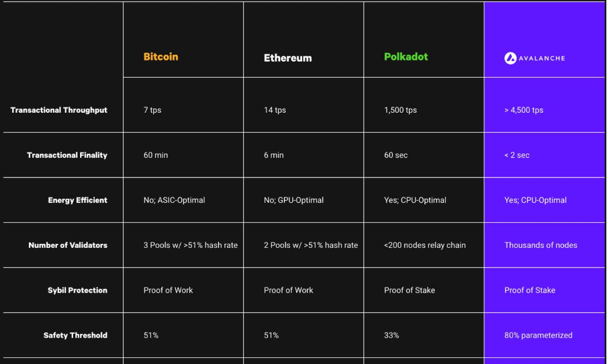Click the '<200 nodes relay chain' cell

pyautogui.click(x=424, y=245)
